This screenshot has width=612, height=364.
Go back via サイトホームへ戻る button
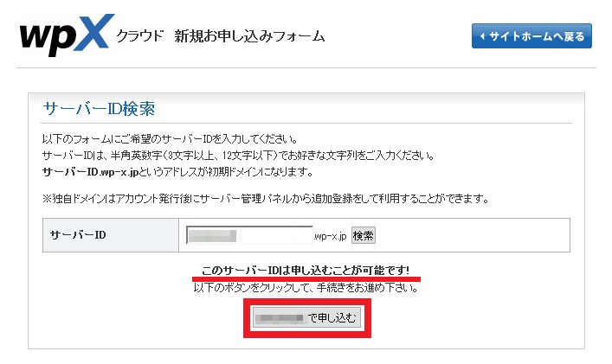531,35
